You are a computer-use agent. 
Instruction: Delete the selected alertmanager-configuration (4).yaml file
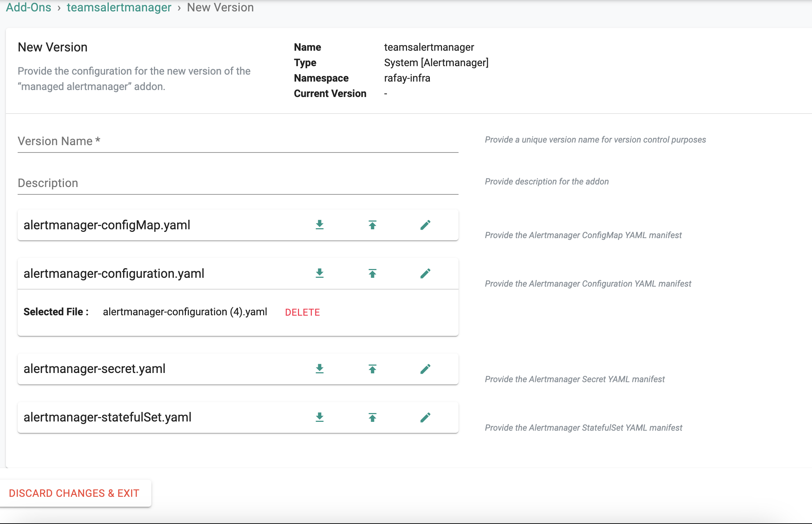click(x=302, y=312)
